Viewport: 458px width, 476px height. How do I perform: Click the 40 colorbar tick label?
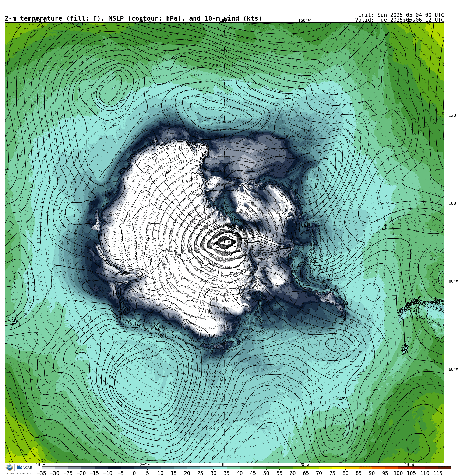click(x=240, y=473)
